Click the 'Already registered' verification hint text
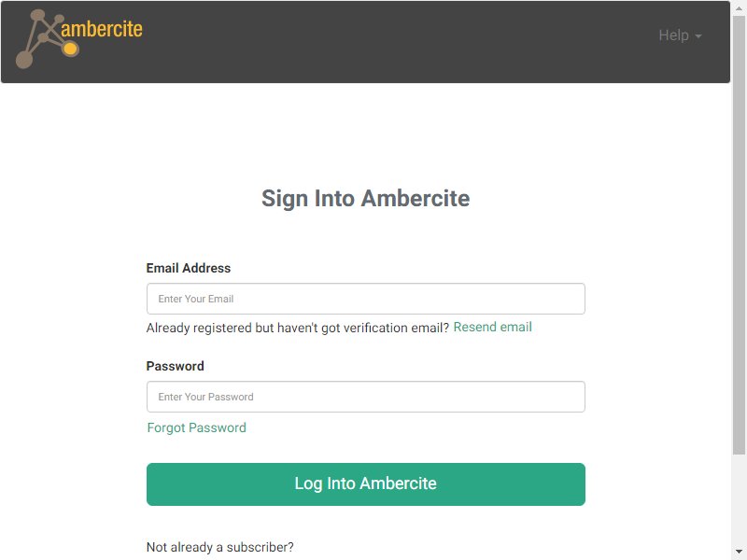Screen dimensions: 747x560 [297, 329]
